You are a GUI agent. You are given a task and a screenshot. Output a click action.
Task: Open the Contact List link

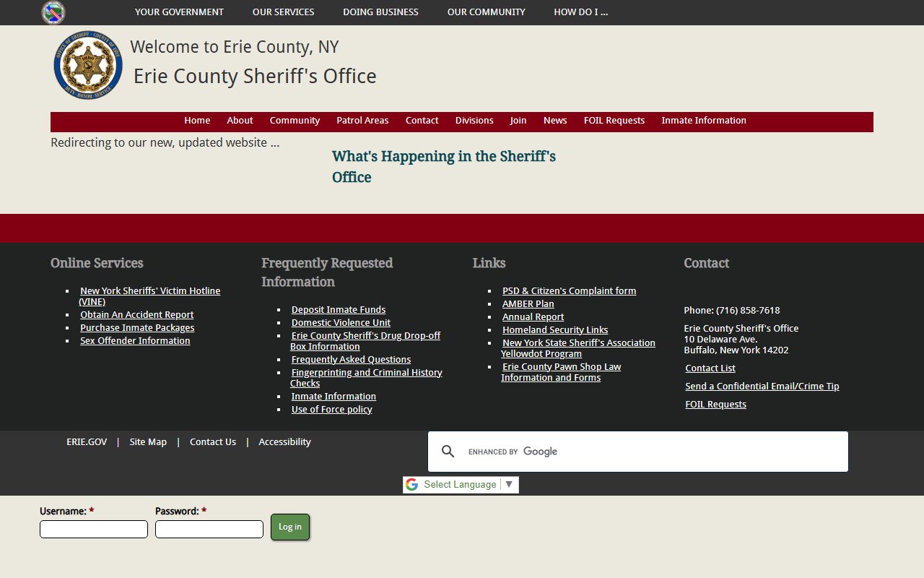click(x=710, y=368)
